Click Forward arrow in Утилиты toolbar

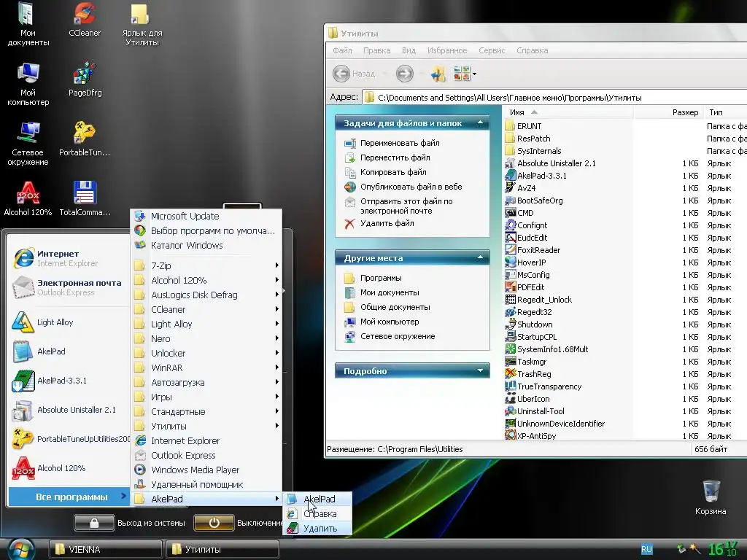click(404, 74)
